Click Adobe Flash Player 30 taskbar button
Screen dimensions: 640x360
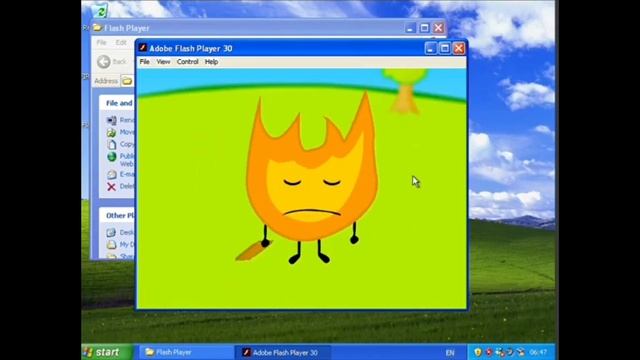point(282,352)
